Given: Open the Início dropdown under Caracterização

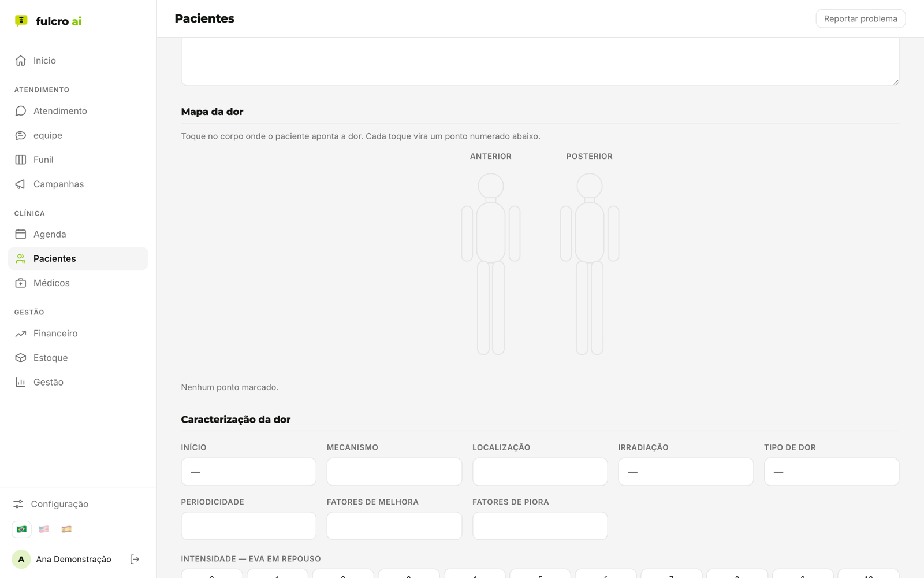Looking at the screenshot, I should 248,472.
